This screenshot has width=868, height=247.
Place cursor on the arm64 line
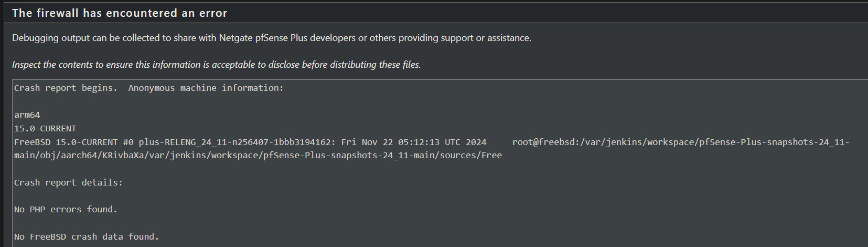click(x=27, y=115)
